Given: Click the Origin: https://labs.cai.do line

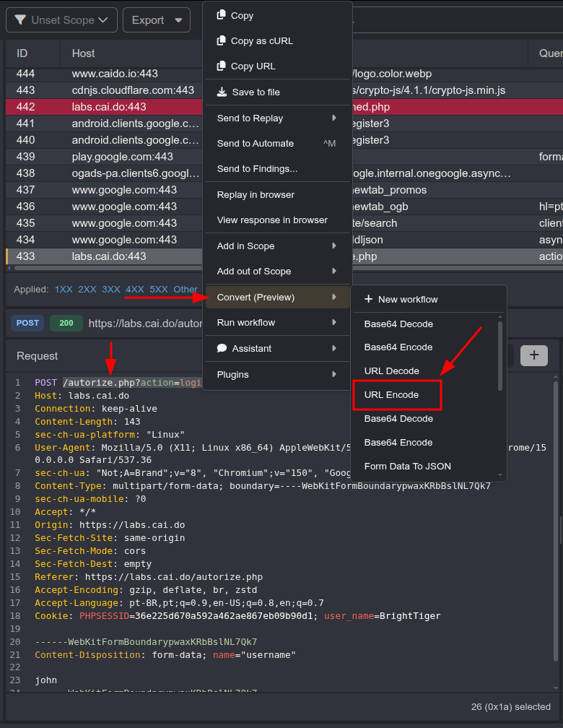Looking at the screenshot, I should pyautogui.click(x=110, y=525).
